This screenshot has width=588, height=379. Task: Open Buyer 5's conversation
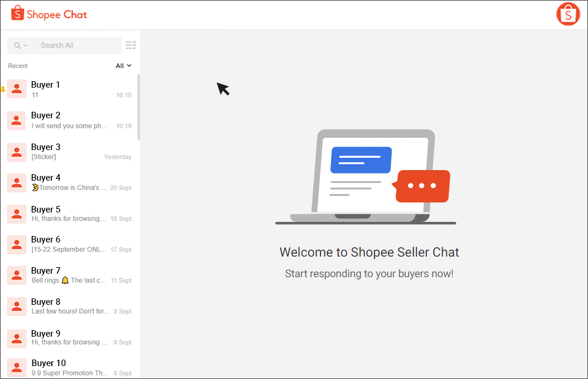coord(71,214)
